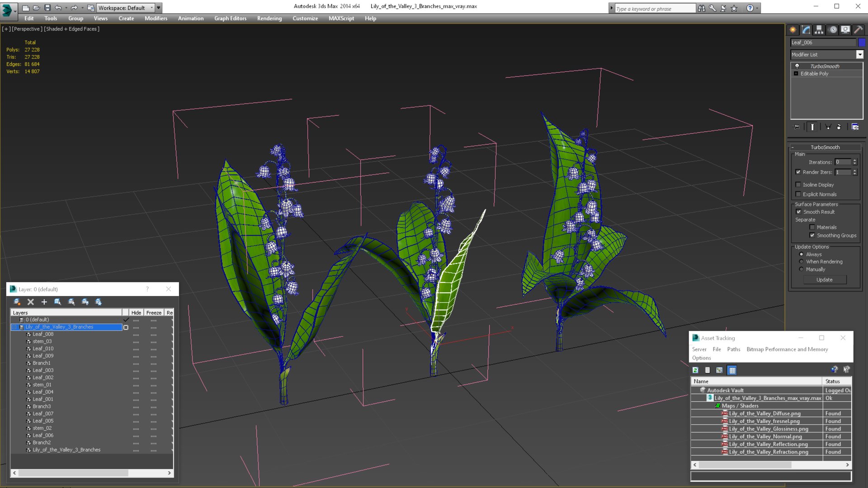868x488 pixels.
Task: Open the Create command panel tab
Action: [793, 30]
